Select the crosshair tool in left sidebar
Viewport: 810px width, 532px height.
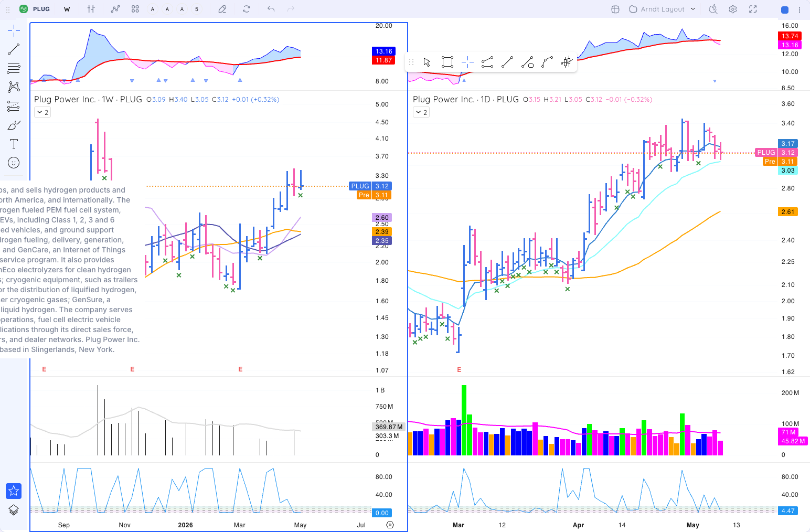click(x=14, y=30)
